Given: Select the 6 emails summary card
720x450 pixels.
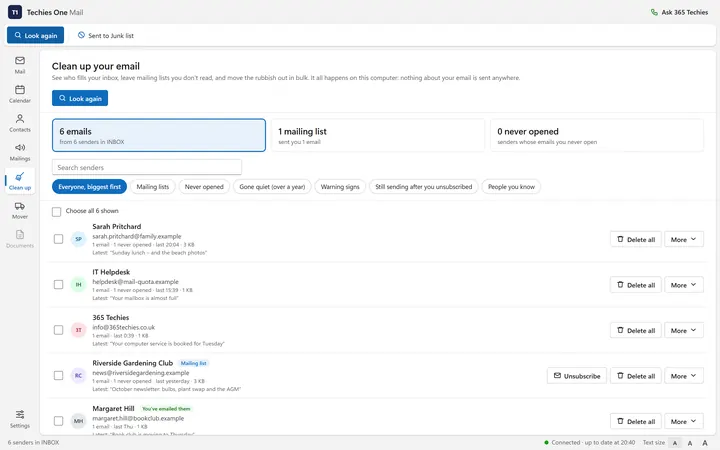Looking at the screenshot, I should coord(159,135).
